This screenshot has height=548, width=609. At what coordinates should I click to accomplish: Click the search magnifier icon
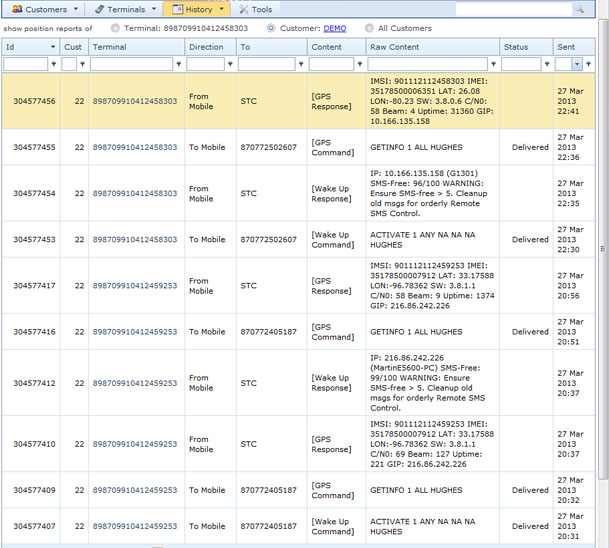(579, 9)
